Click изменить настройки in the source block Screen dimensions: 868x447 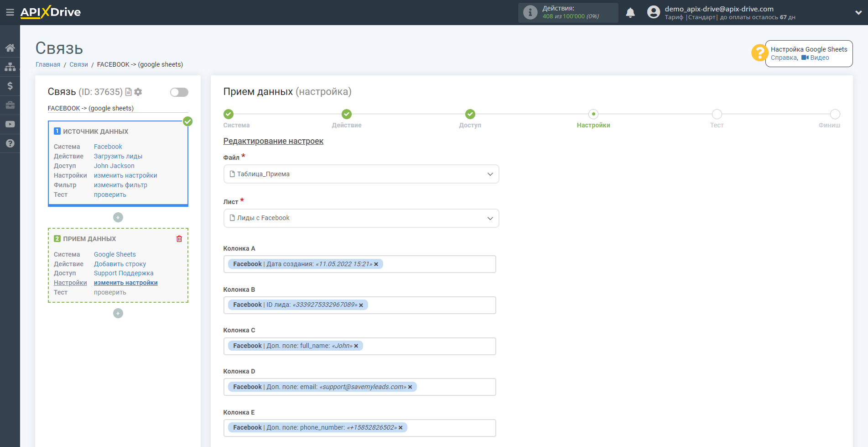(125, 175)
